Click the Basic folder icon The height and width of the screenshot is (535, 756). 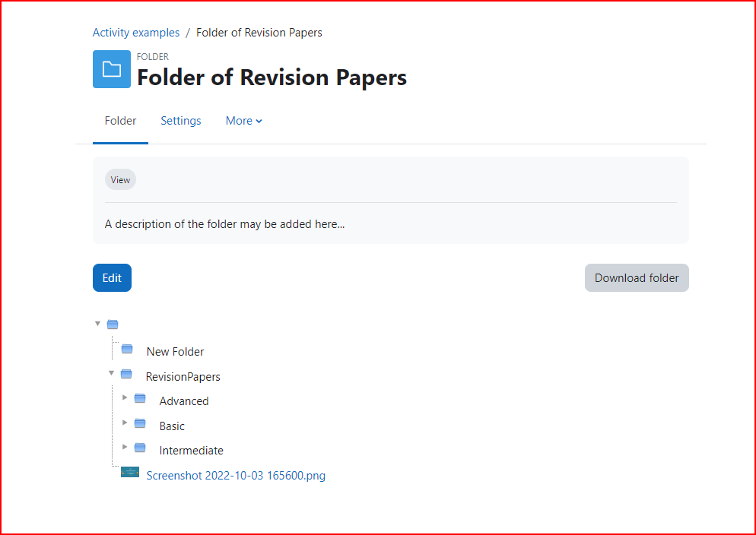(140, 423)
